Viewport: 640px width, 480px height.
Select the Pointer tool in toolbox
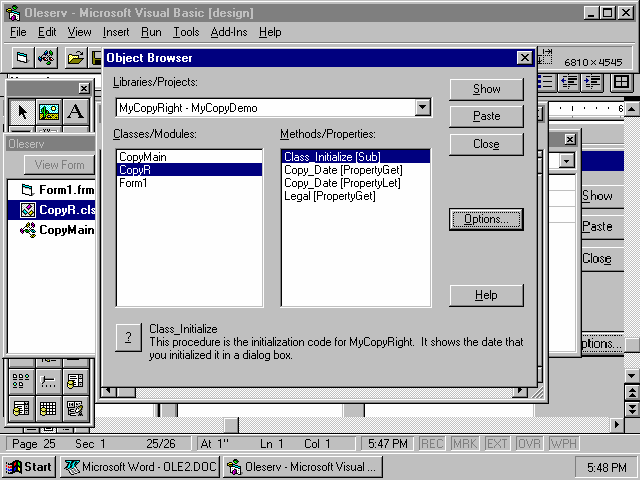[23, 111]
